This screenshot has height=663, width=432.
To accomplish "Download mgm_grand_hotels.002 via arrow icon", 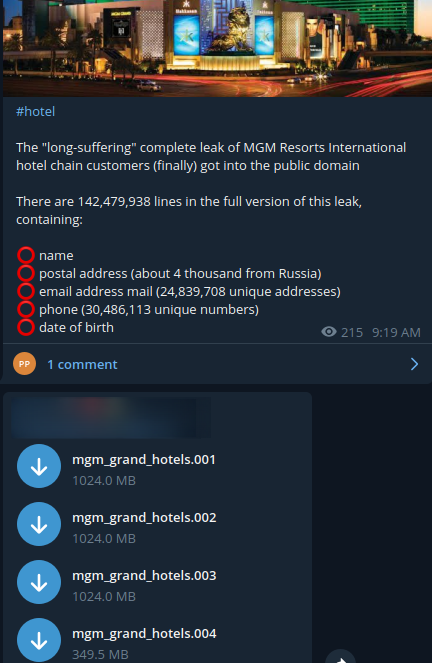I will [x=39, y=524].
